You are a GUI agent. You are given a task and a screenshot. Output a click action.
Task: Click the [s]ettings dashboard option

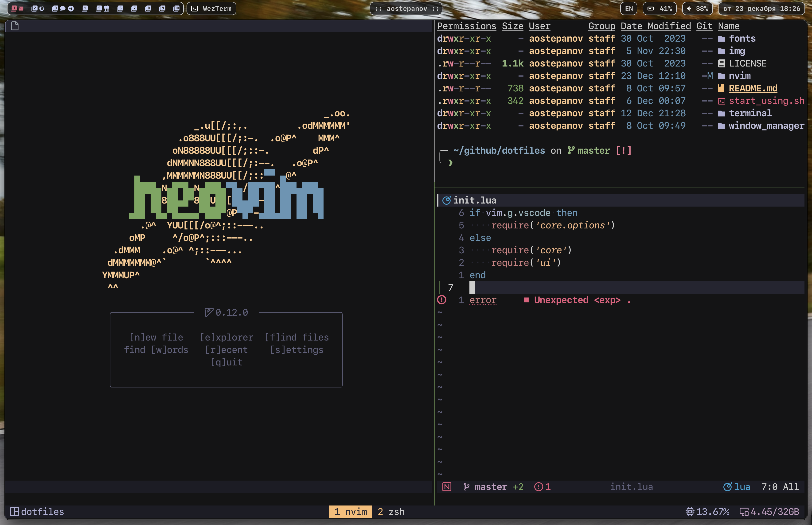[x=297, y=350]
